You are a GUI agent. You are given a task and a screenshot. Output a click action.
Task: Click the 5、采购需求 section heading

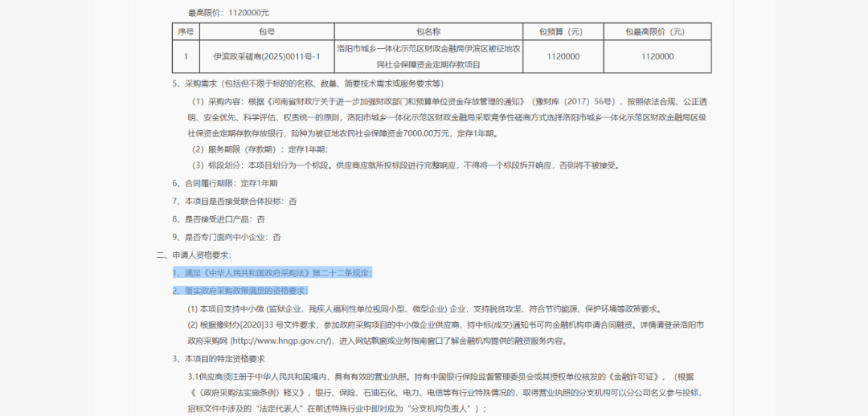coord(306,84)
